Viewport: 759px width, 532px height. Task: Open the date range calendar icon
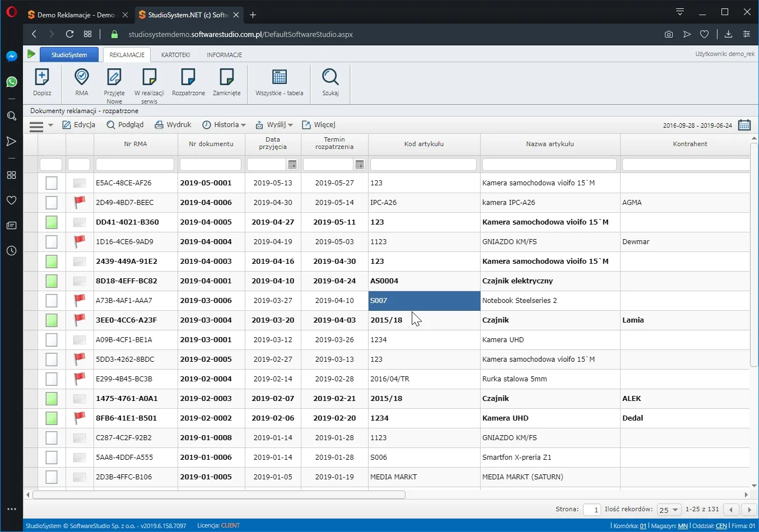point(744,125)
